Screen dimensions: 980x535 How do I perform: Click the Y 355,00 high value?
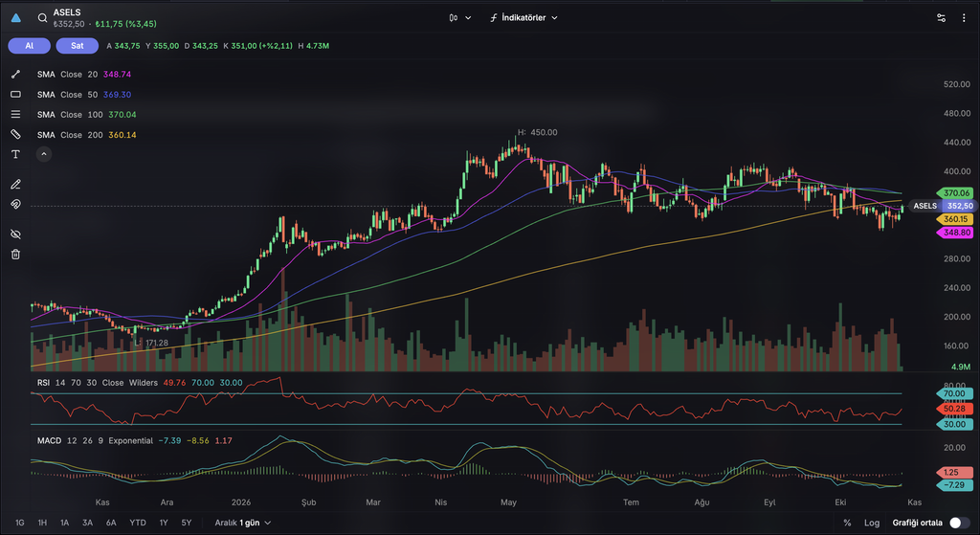(x=163, y=46)
